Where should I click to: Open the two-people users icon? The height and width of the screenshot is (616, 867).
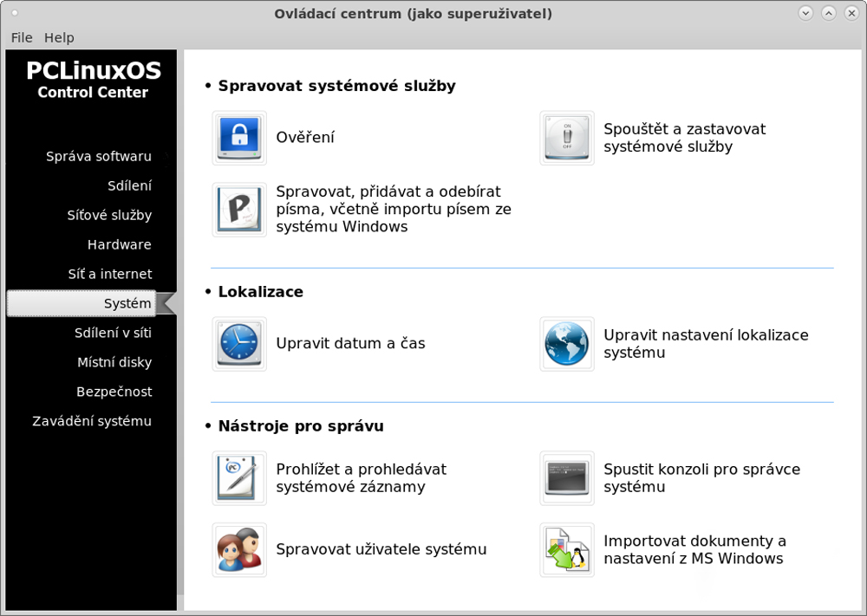pyautogui.click(x=239, y=550)
